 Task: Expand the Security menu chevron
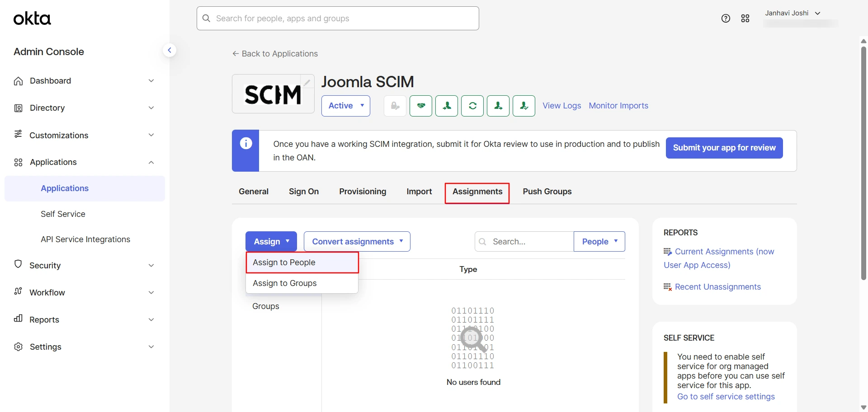pos(151,265)
